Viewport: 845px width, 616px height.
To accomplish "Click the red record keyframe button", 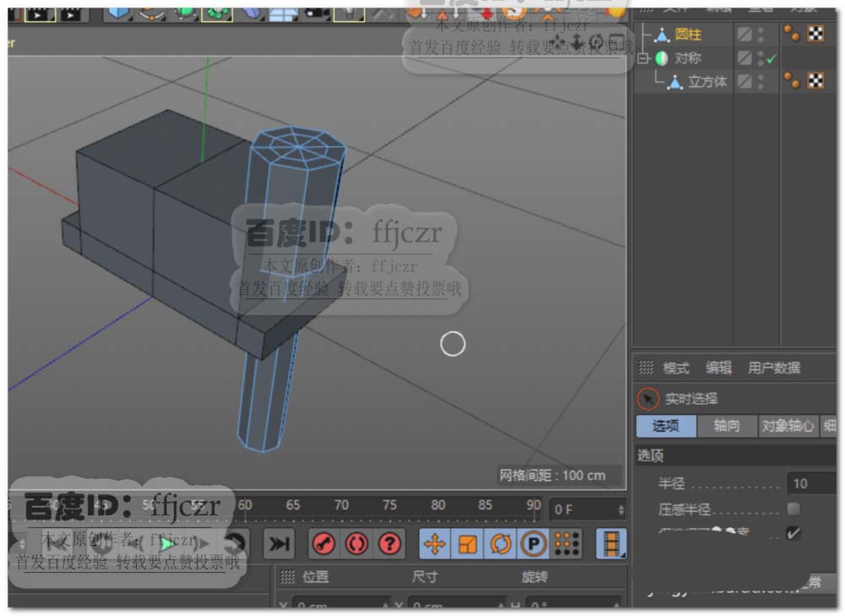I will pyautogui.click(x=324, y=544).
